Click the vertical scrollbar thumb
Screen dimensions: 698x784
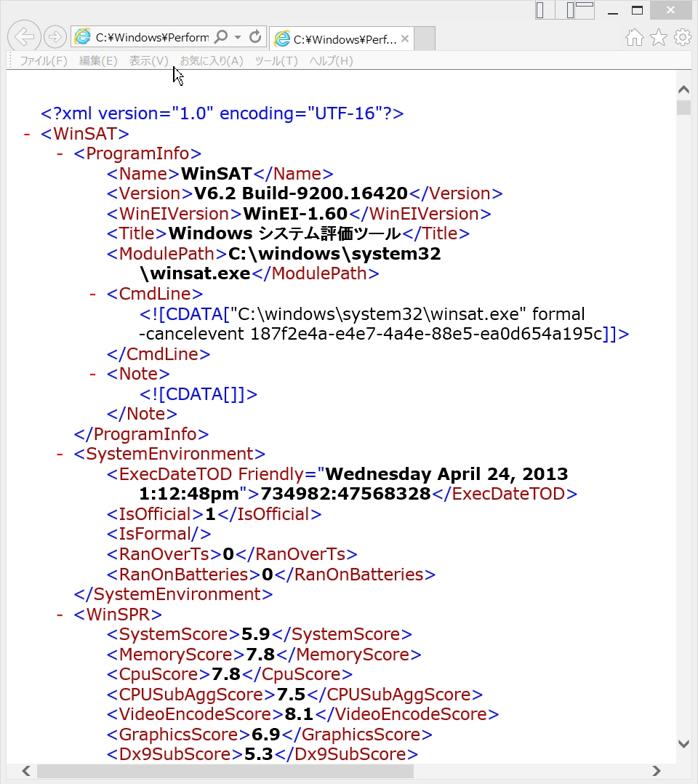(x=683, y=108)
